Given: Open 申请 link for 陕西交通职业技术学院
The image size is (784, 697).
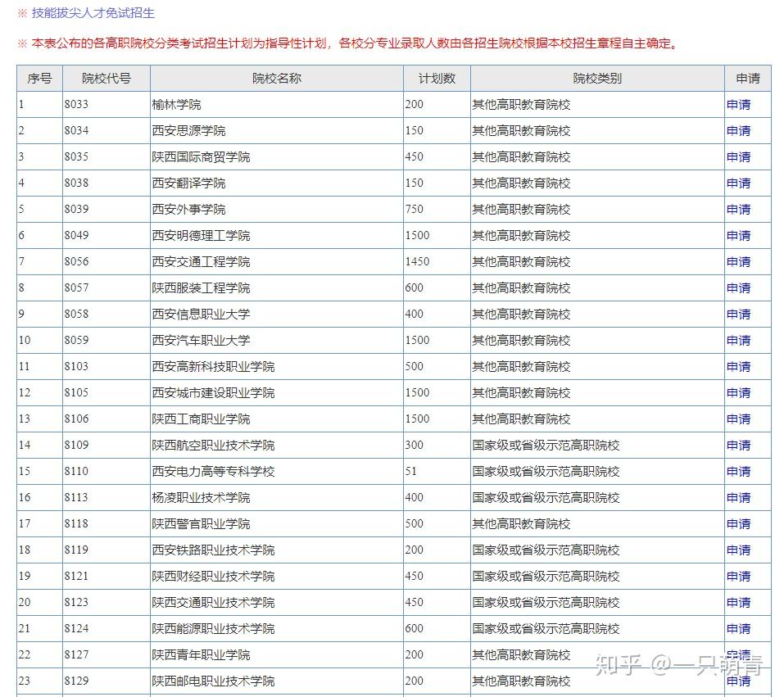Looking at the screenshot, I should (x=738, y=603).
